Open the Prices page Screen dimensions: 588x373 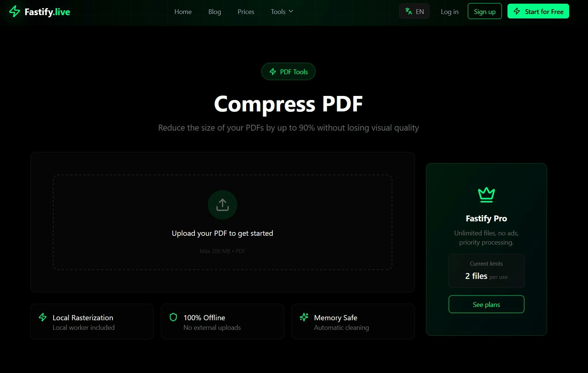(246, 12)
